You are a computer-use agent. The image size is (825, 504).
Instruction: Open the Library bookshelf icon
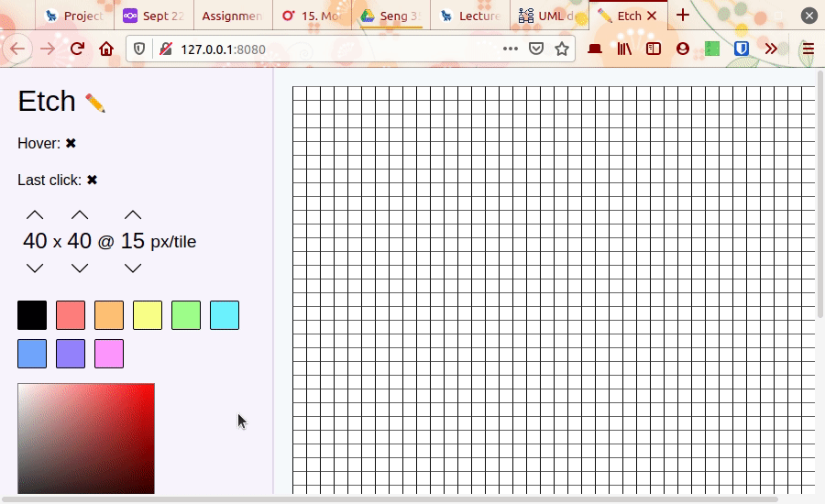(624, 49)
